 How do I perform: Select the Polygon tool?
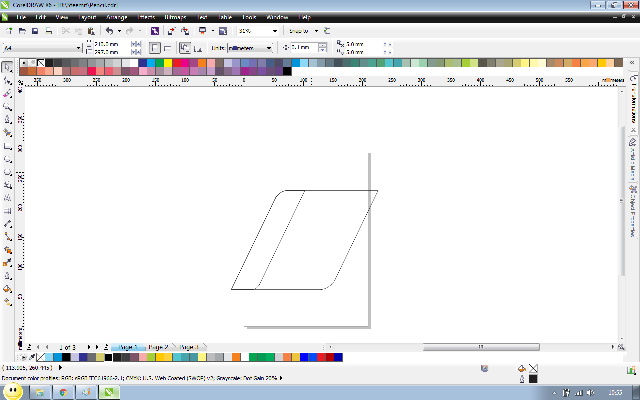[7, 172]
